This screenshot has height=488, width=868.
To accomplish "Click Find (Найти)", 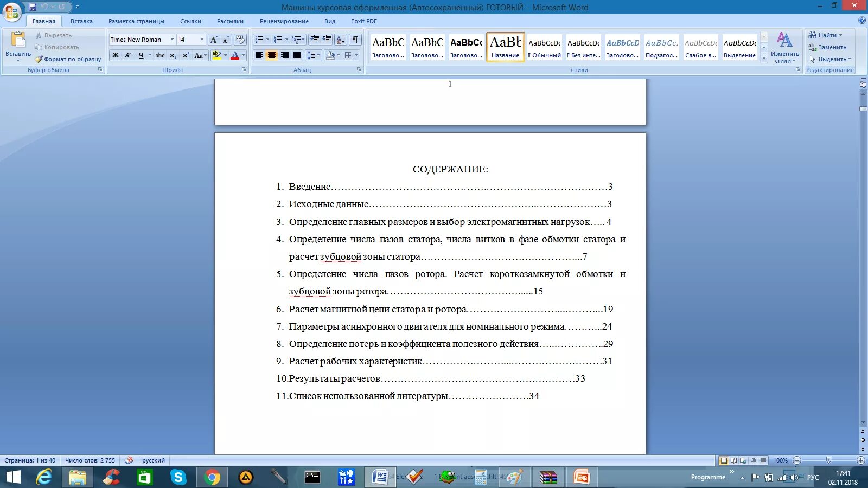I will tap(825, 35).
